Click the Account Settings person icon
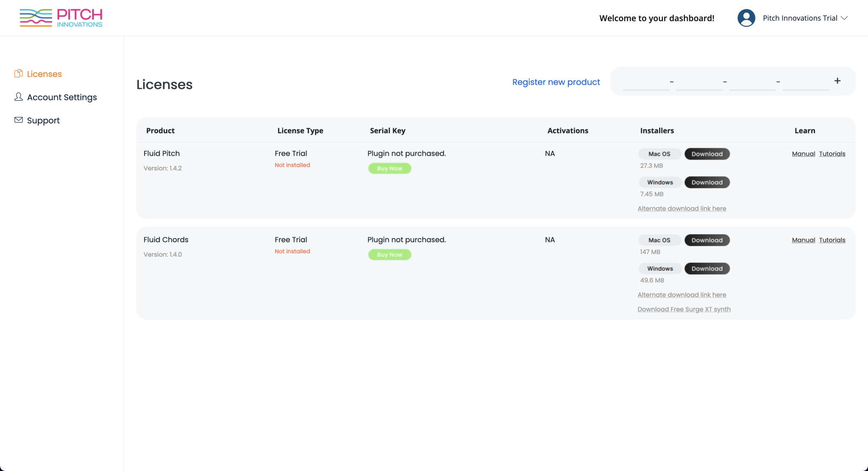868x471 pixels. click(18, 97)
